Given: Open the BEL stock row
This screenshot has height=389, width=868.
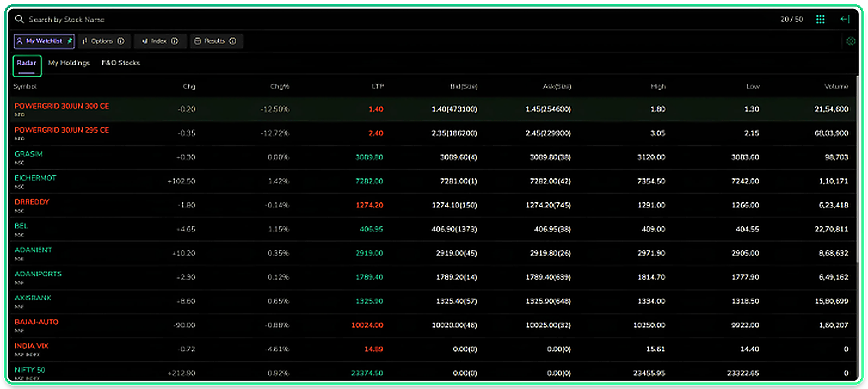Looking at the screenshot, I should pos(433,229).
